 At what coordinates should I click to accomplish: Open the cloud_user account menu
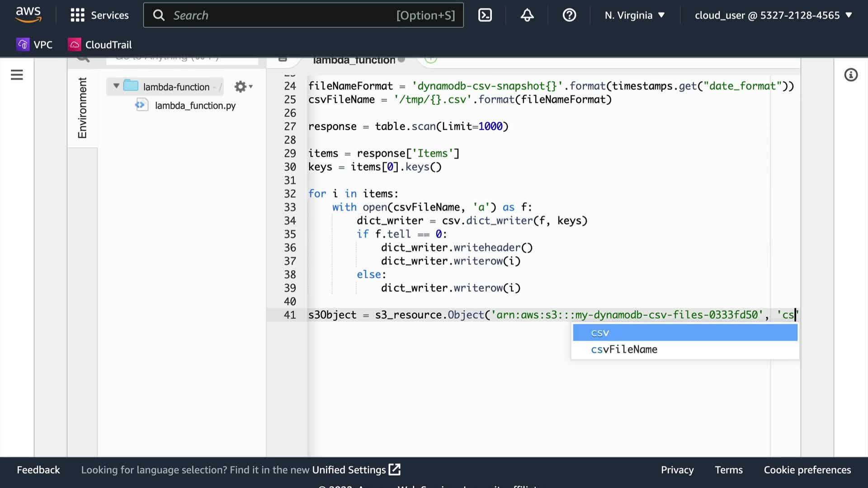[773, 15]
